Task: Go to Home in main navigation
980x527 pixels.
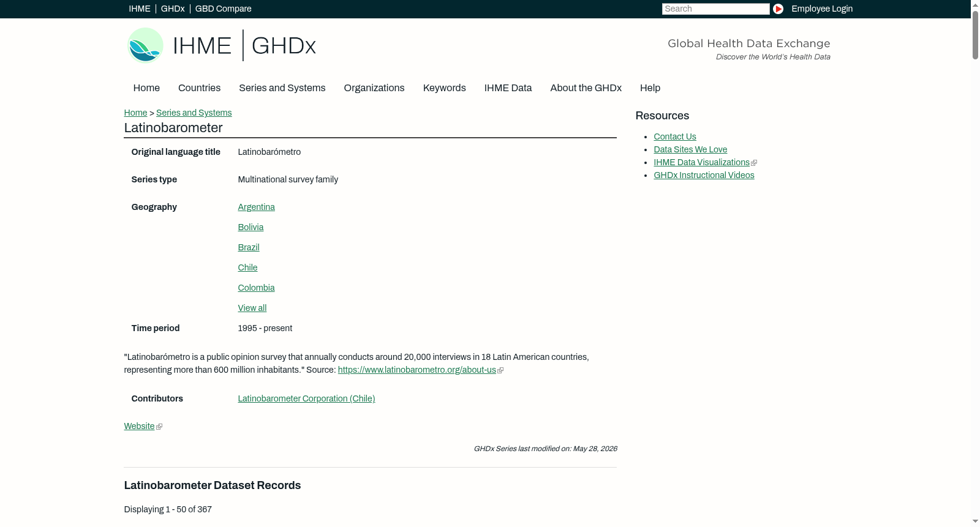Action: [x=146, y=88]
